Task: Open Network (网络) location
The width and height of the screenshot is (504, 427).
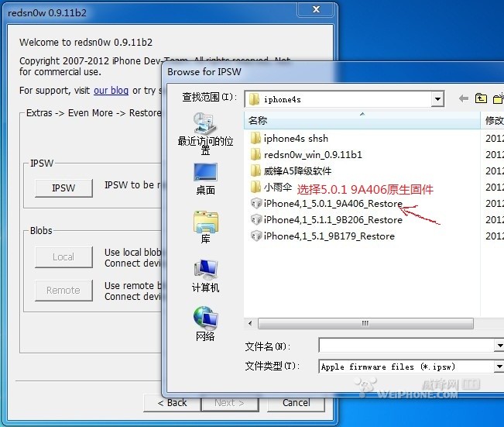Action: point(205,324)
